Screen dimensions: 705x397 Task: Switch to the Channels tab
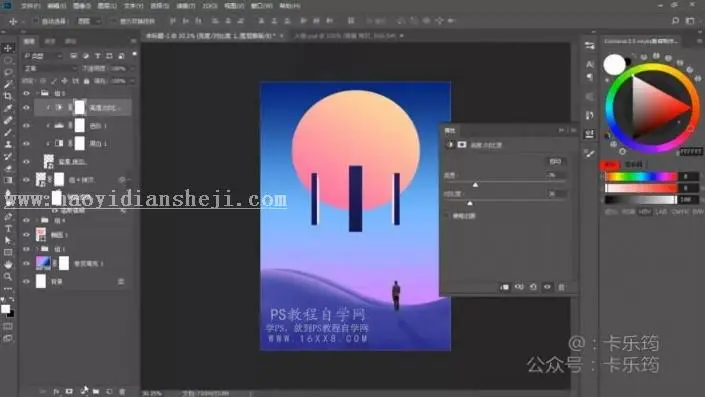pyautogui.click(x=50, y=41)
